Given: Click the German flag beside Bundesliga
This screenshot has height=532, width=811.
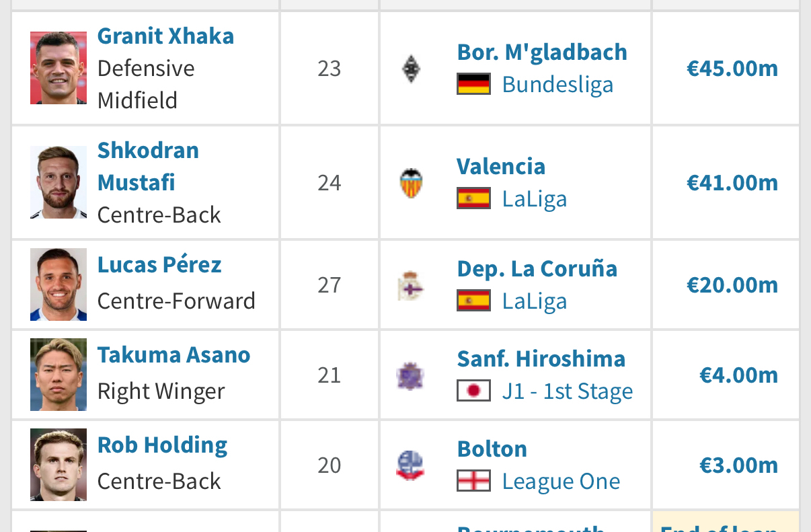Looking at the screenshot, I should [473, 85].
